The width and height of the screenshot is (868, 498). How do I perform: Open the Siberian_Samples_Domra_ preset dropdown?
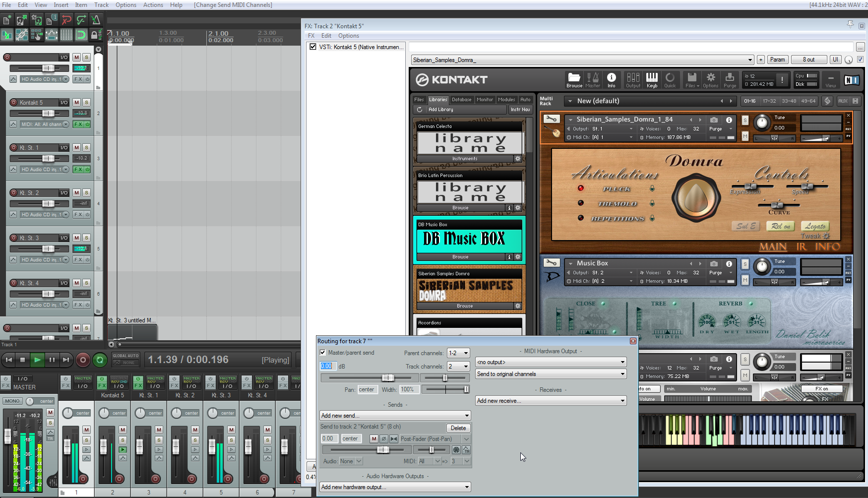coord(583,60)
